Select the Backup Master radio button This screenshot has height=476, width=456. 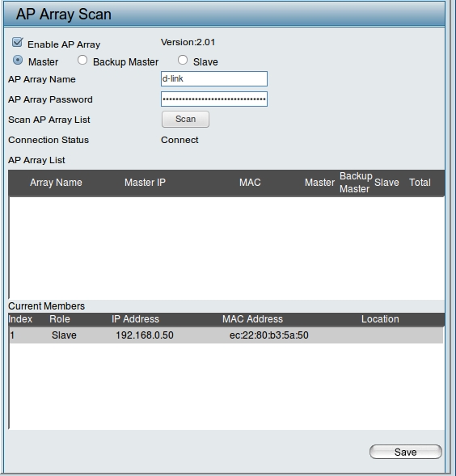[82, 60]
